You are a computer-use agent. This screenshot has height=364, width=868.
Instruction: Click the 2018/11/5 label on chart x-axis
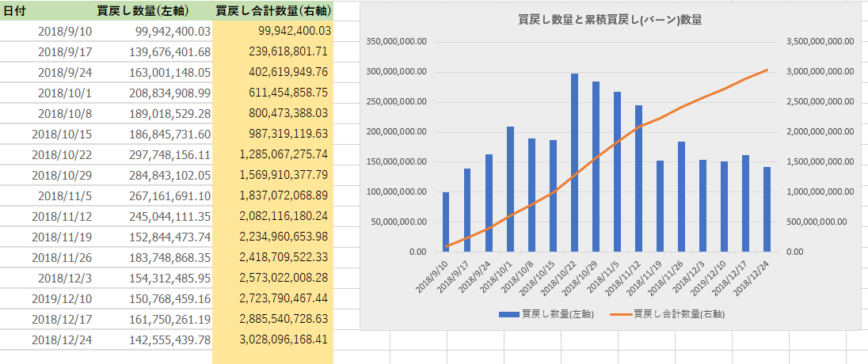pyautogui.click(x=606, y=275)
